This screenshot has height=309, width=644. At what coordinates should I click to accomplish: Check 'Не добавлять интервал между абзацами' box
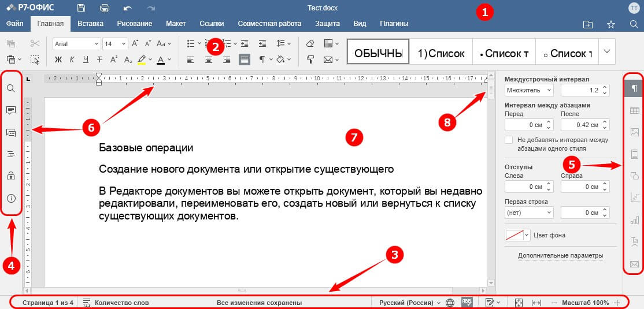point(509,140)
